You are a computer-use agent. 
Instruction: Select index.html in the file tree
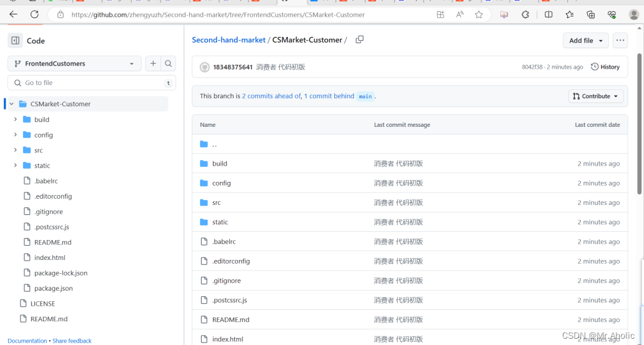50,257
